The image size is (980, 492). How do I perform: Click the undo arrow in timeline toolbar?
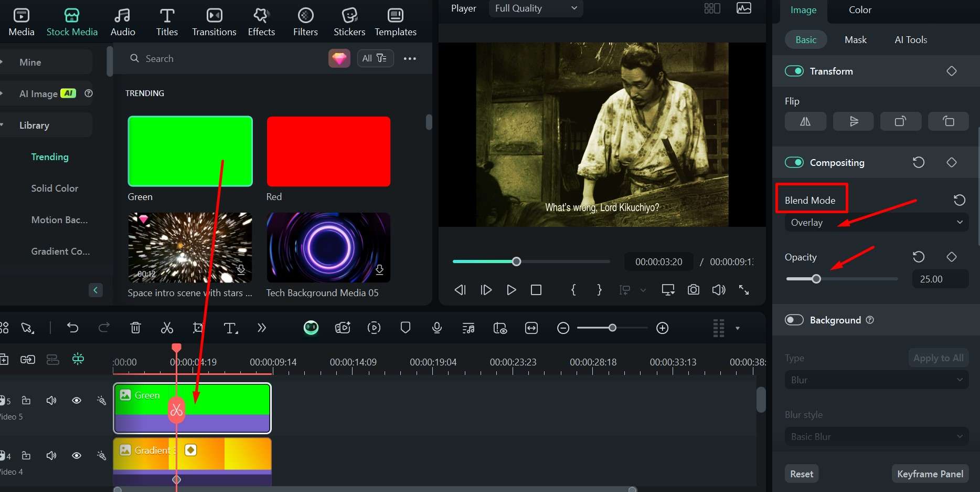coord(73,328)
